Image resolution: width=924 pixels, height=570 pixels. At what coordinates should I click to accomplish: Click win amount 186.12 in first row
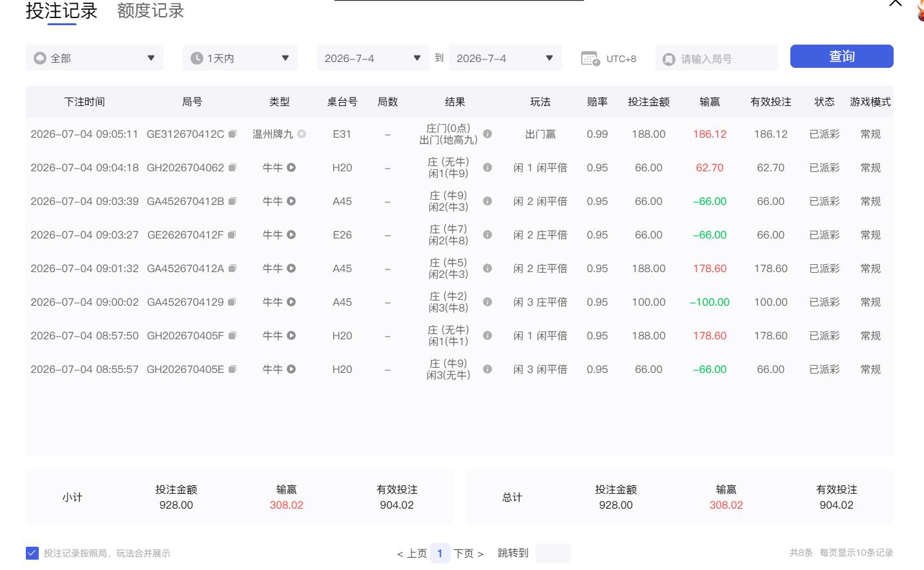pyautogui.click(x=710, y=134)
